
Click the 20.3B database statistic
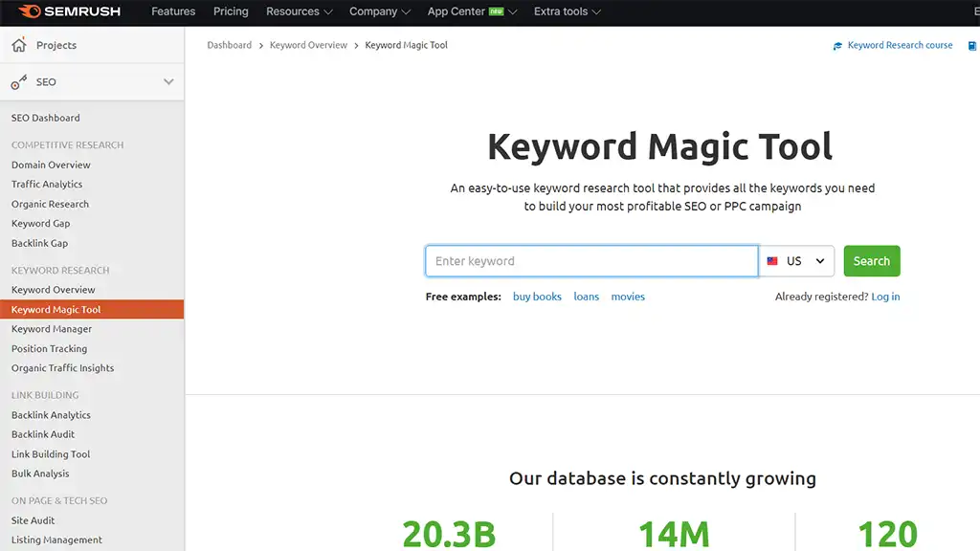tap(449, 535)
